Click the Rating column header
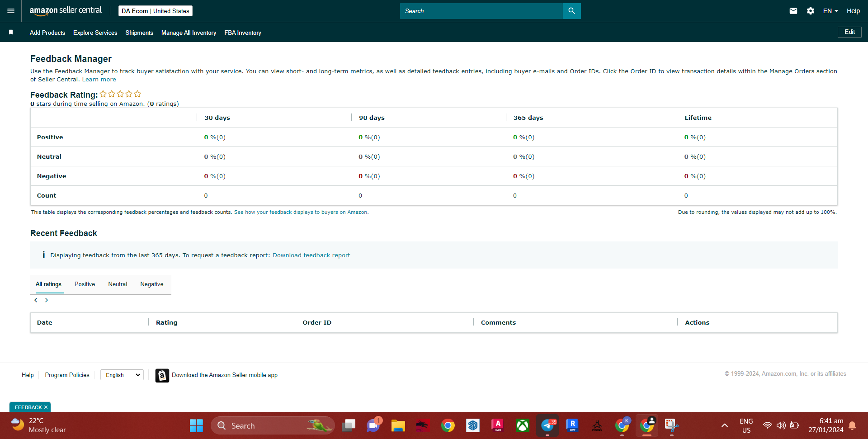 tap(166, 322)
